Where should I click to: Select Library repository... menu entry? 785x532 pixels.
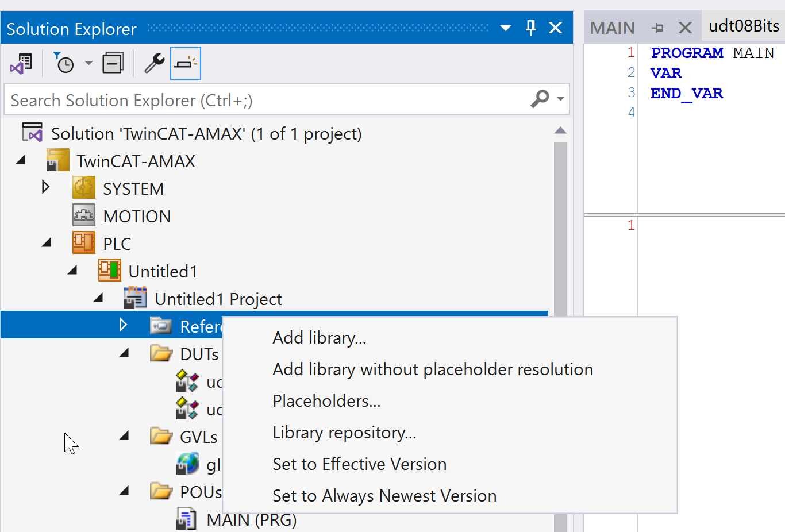click(344, 433)
